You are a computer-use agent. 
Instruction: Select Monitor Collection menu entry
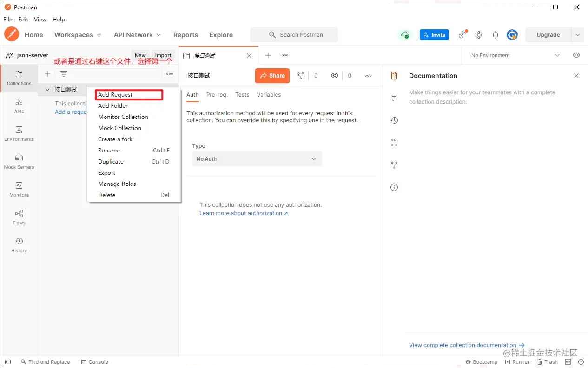coord(123,117)
